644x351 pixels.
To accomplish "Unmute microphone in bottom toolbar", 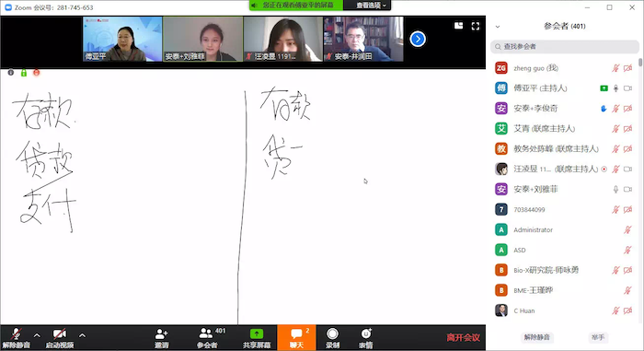I will click(x=16, y=338).
